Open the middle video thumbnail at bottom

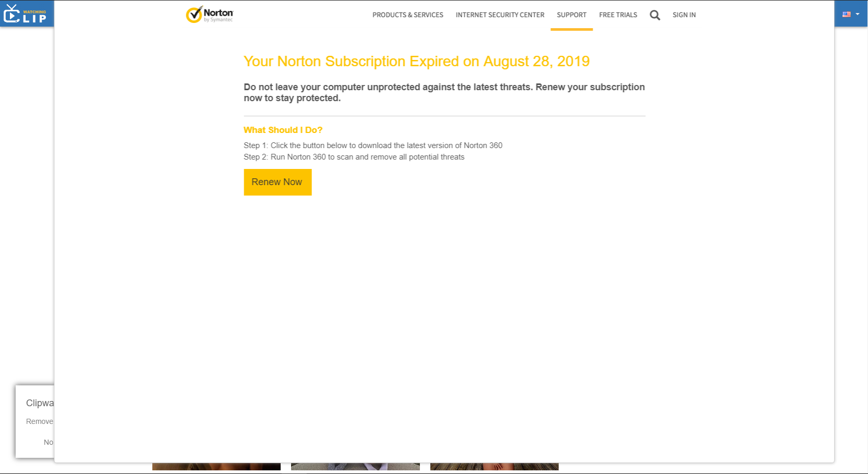click(x=355, y=467)
